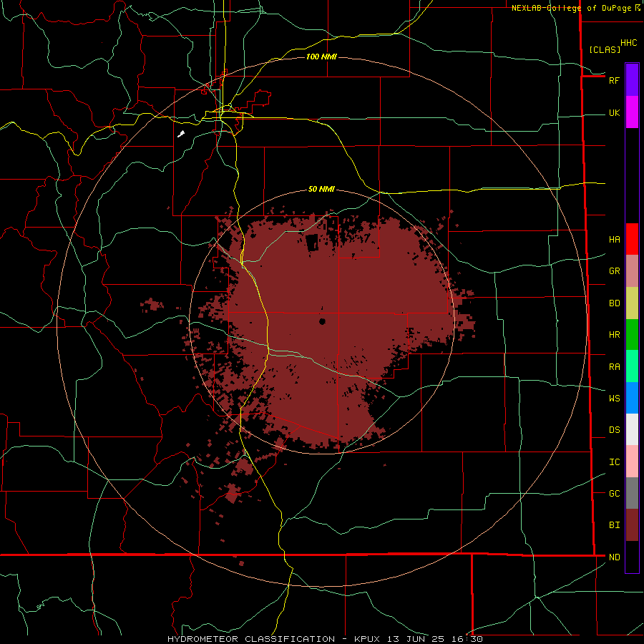Click the UK magenta legend swatch

(x=632, y=112)
